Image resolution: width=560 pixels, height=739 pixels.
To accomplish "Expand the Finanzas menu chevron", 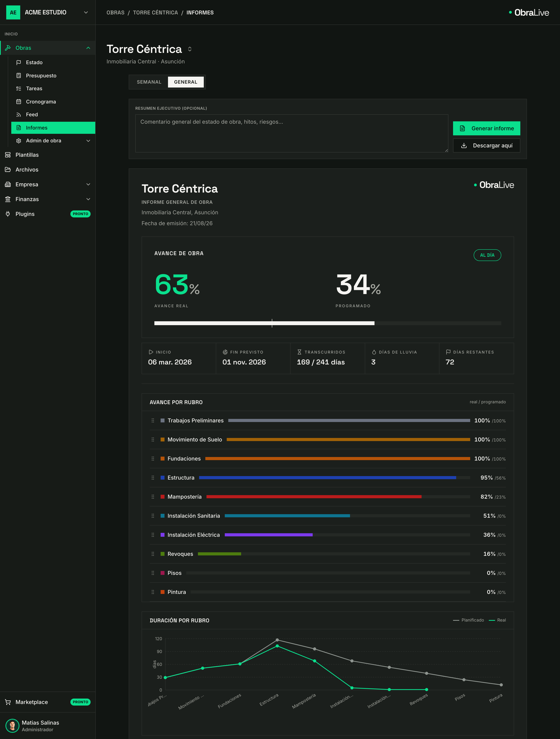I will click(x=88, y=199).
